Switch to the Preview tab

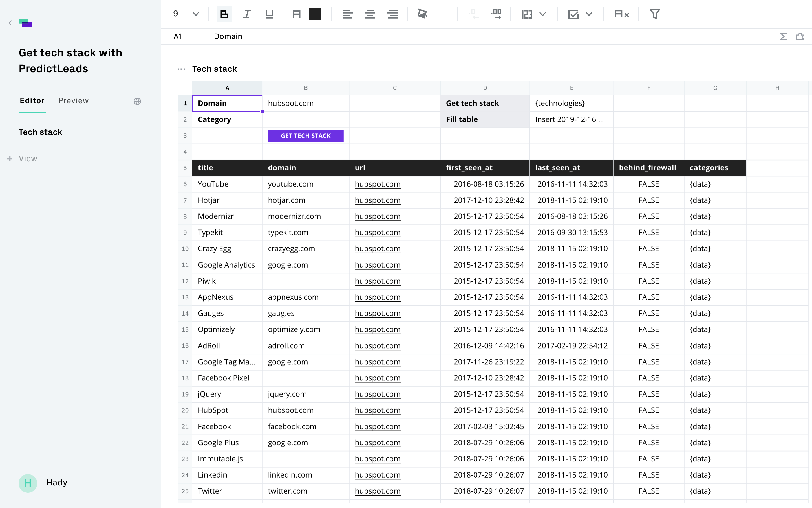click(x=74, y=101)
